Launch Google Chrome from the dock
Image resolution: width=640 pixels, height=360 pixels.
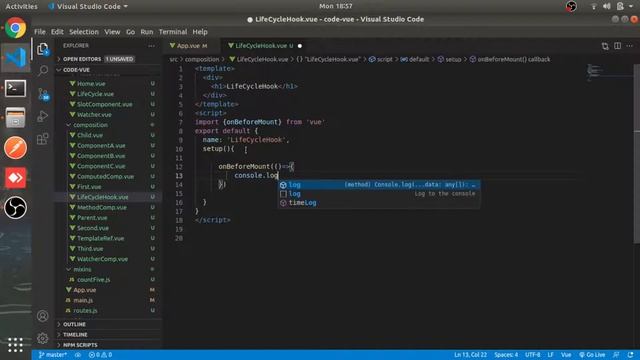click(16, 28)
